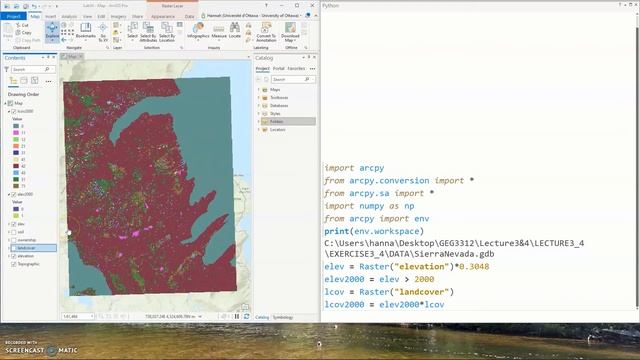
Task: Open Select By Attributes
Action: coord(148,32)
